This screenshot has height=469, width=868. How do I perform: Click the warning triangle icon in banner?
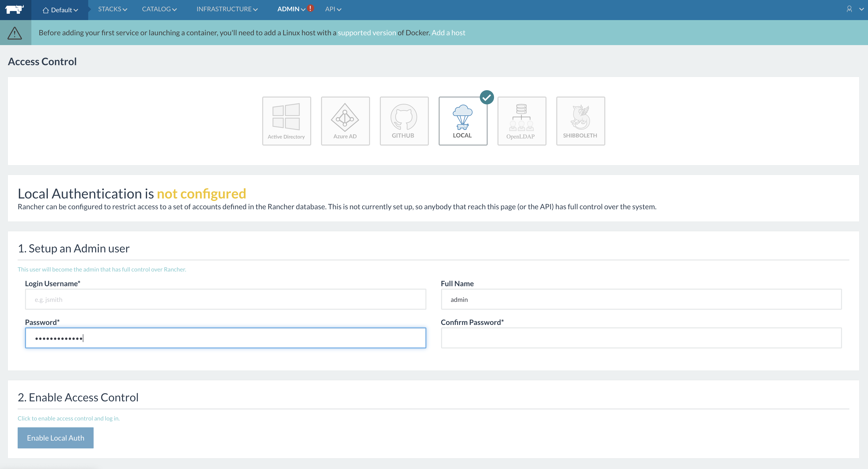[14, 33]
